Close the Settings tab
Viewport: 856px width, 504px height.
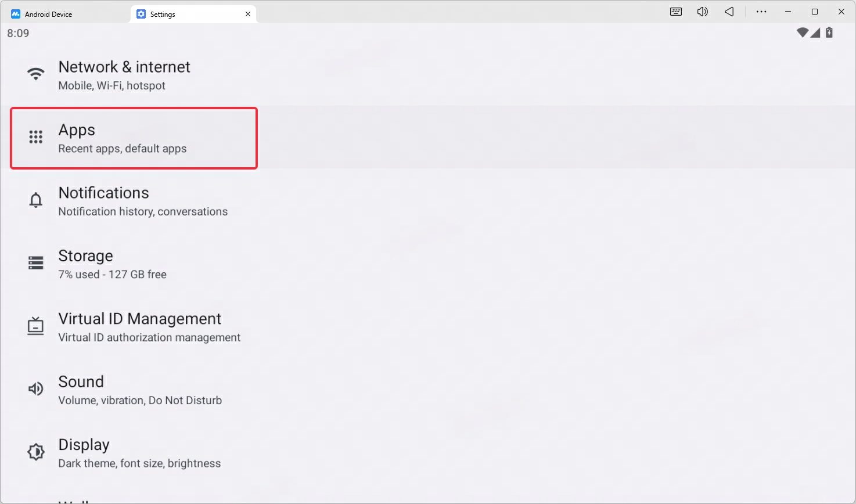point(248,14)
